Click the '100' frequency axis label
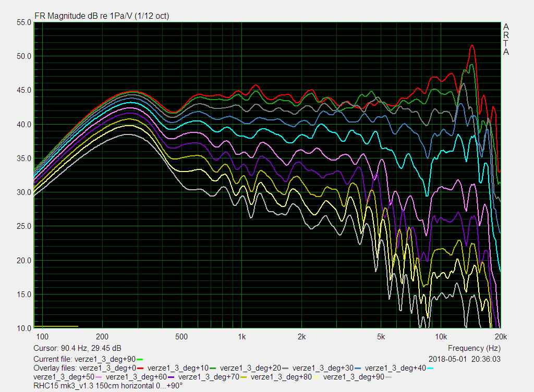 click(x=42, y=337)
